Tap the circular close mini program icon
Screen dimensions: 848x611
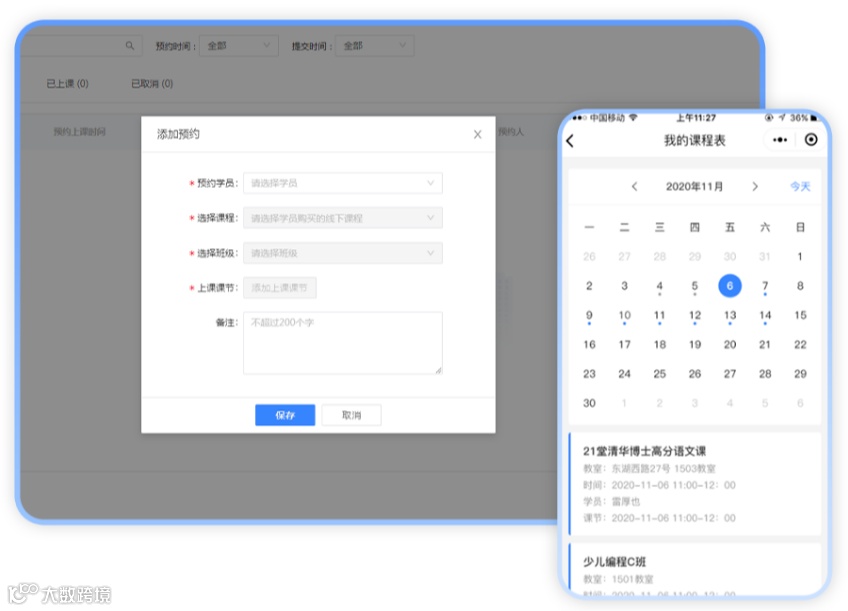pyautogui.click(x=811, y=140)
